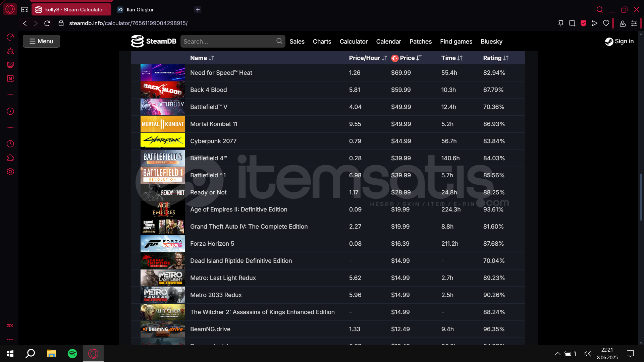Open the browser profile account icon
644x362 pixels.
[x=623, y=23]
